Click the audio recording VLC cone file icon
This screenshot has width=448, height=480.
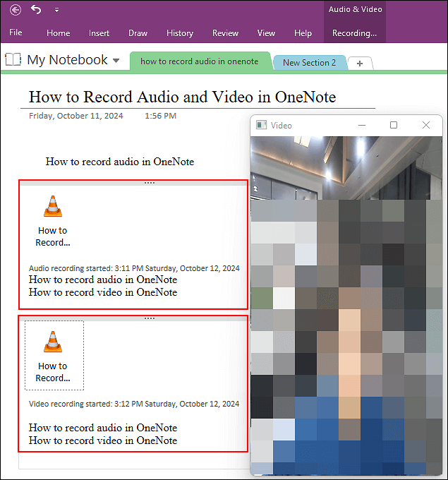53,206
